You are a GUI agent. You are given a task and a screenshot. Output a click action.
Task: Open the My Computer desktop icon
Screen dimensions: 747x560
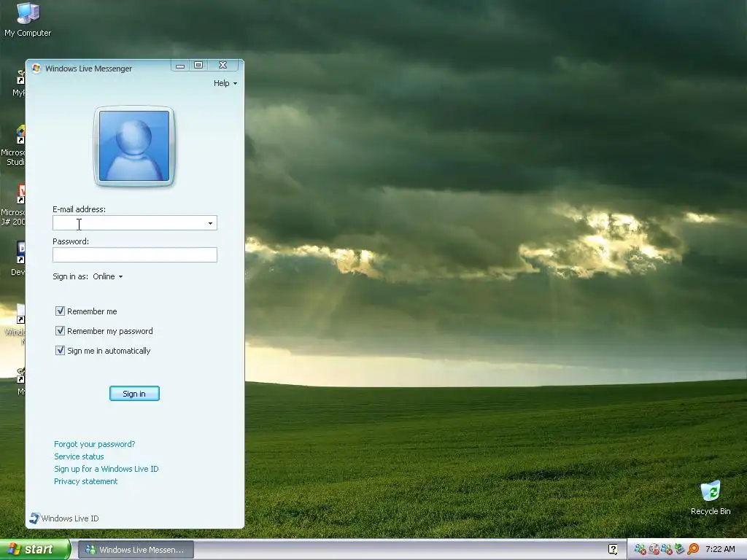(x=28, y=19)
